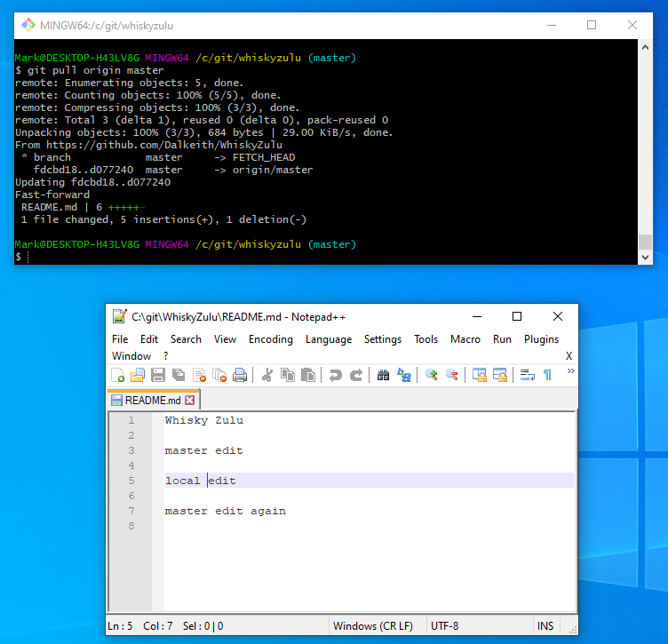
Task: Click the Print icon in Notepad++ toolbar
Action: pyautogui.click(x=240, y=375)
